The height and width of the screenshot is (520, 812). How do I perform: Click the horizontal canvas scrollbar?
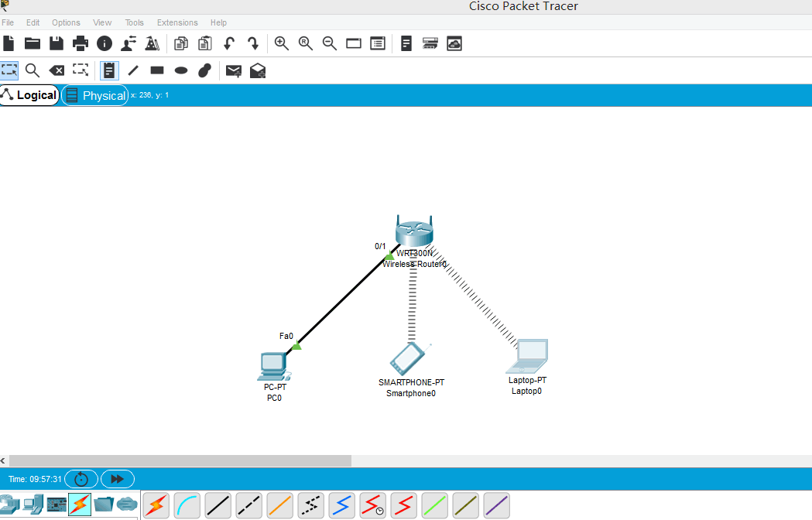click(x=178, y=460)
